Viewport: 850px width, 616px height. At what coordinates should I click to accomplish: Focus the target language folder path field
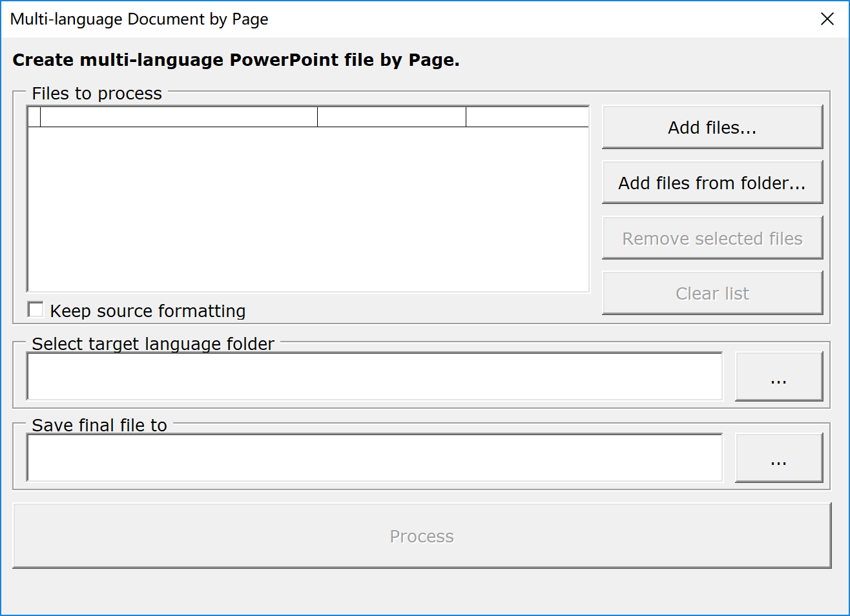[375, 376]
